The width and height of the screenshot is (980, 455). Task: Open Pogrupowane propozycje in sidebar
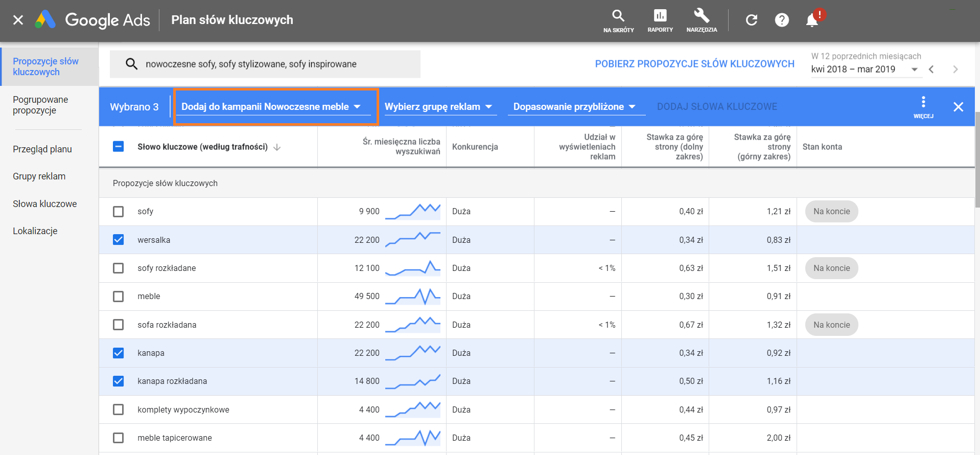[x=40, y=105]
